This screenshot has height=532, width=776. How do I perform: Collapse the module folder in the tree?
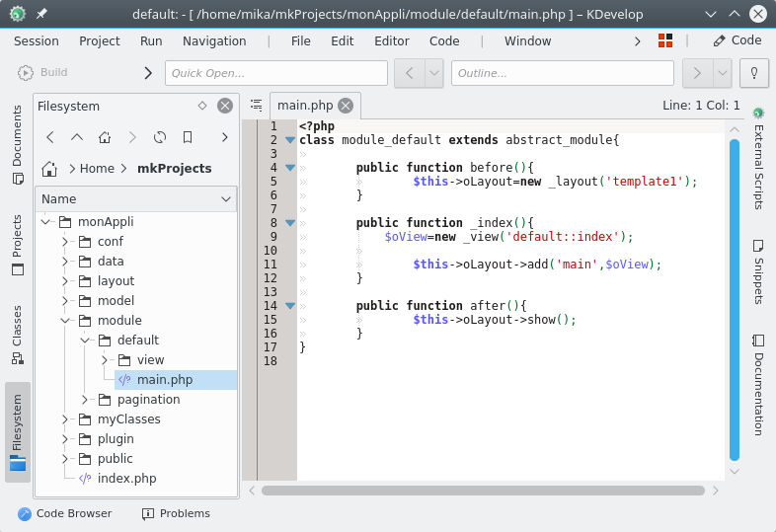coord(65,321)
